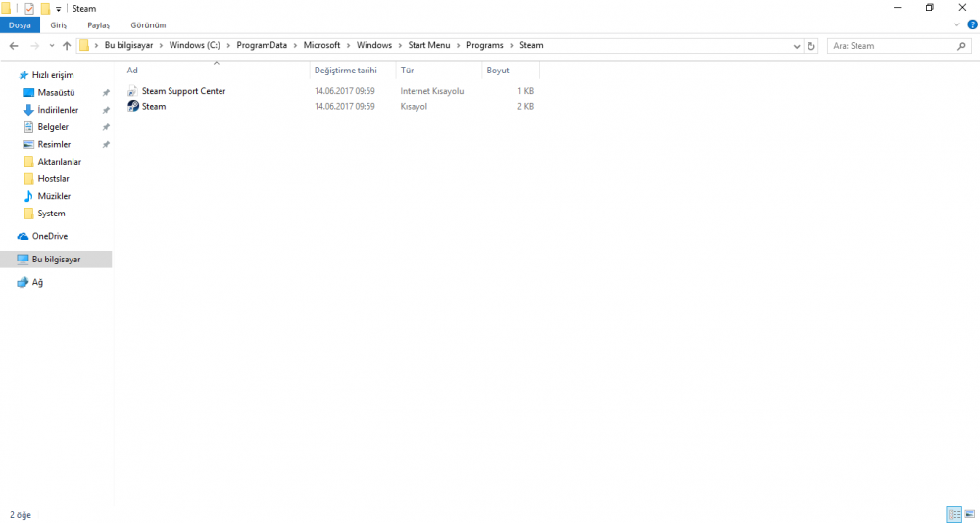Click the Steam Support Center shortcut icon
980x523 pixels.
[133, 91]
